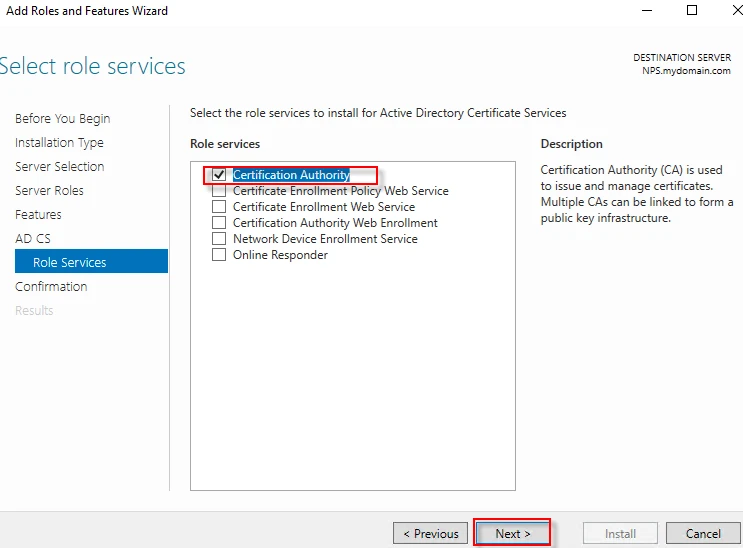Click the Next button
The width and height of the screenshot is (743, 548).
click(x=512, y=533)
